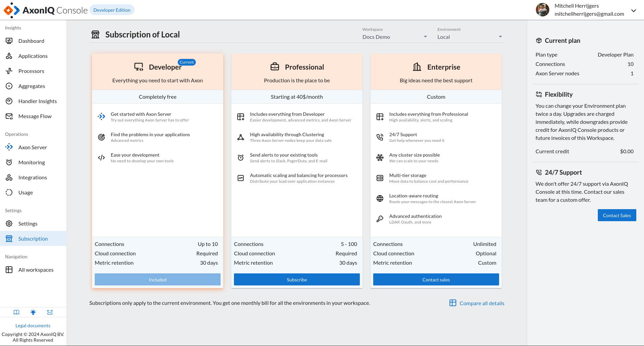Screen dimensions: 644x346
Task: Click the 'Completely free' price text
Action: 158,97
